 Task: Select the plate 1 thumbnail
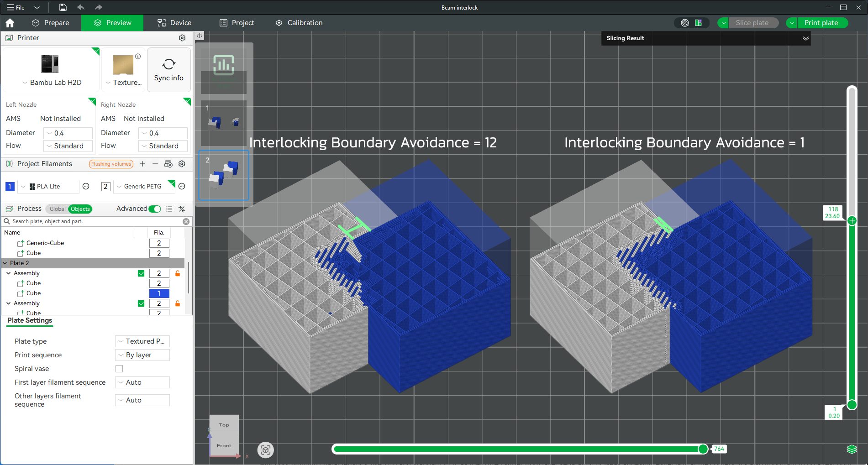tap(223, 122)
